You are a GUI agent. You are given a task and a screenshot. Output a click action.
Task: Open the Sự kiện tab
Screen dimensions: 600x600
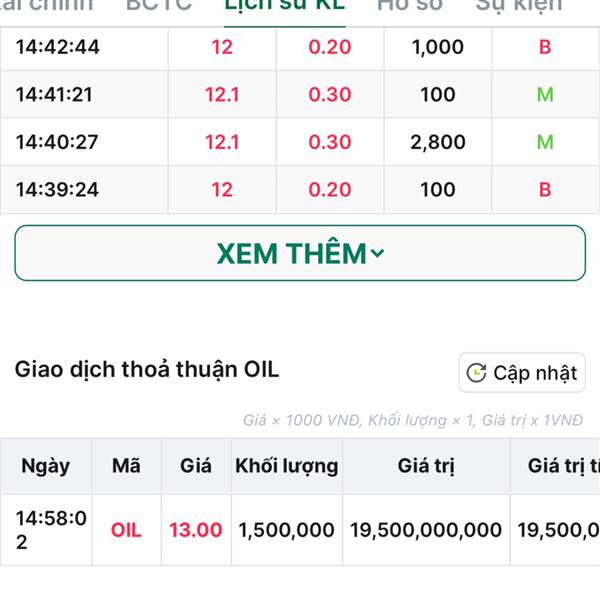519,6
